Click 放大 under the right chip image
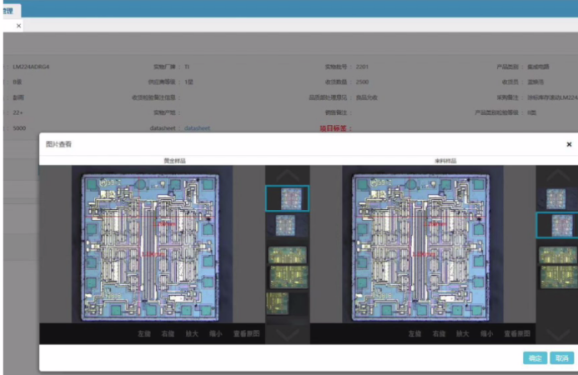Image resolution: width=578 pixels, height=375 pixels. point(462,334)
